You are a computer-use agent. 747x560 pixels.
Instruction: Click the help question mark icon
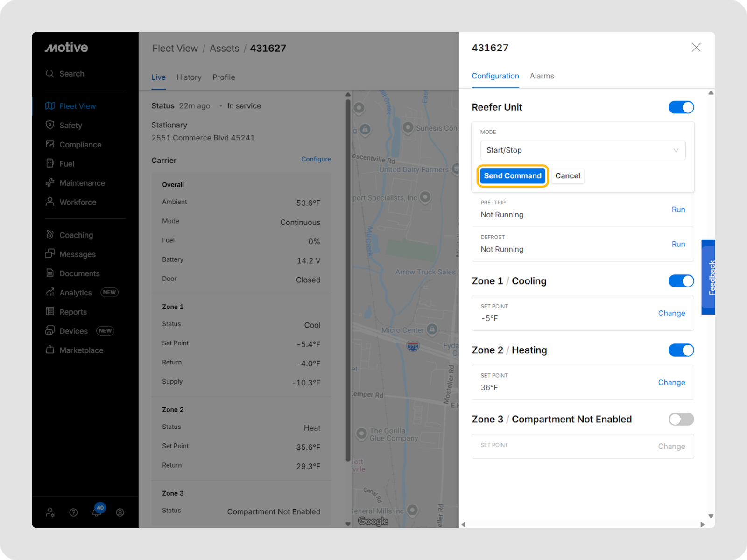73,512
